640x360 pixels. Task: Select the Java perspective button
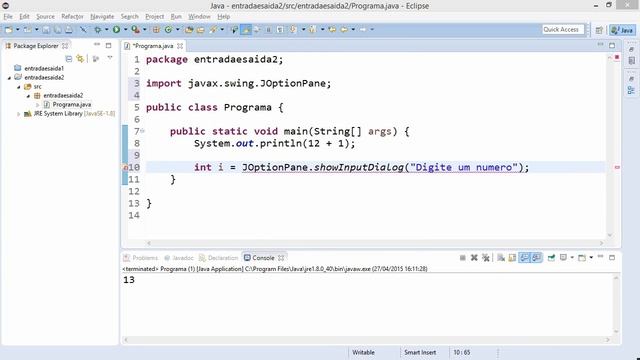pos(622,30)
